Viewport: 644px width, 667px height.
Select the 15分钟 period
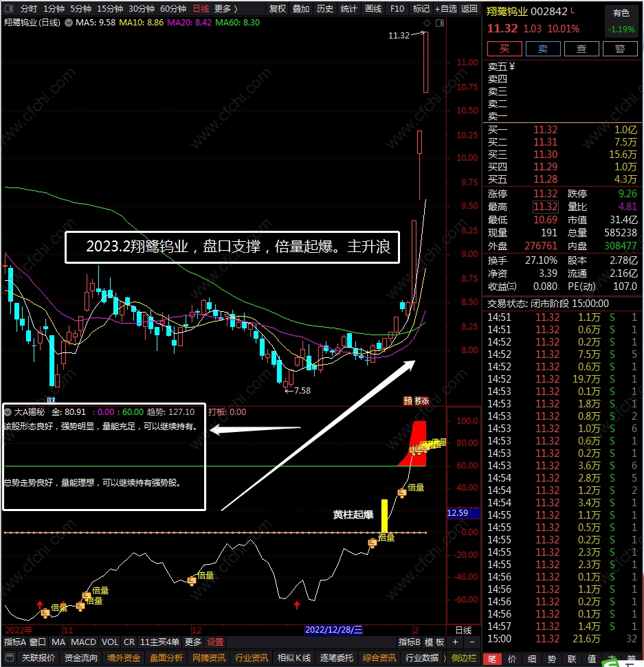(x=110, y=8)
